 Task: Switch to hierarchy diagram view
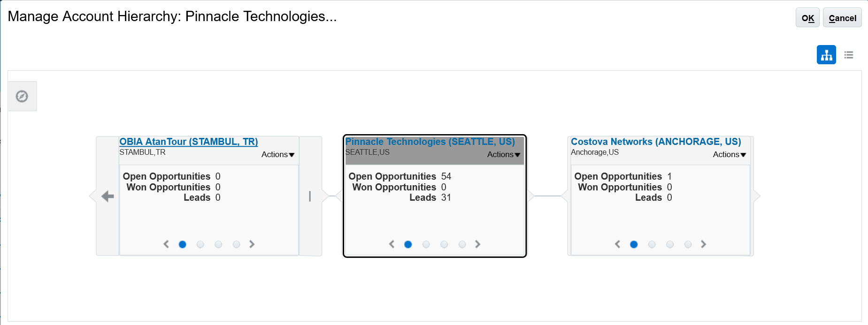coord(826,55)
